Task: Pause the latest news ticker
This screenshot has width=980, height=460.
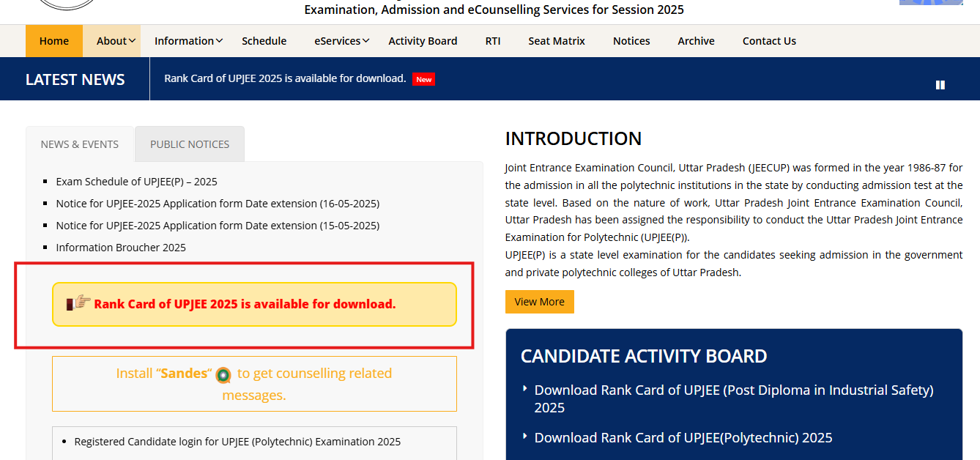Action: [x=940, y=85]
